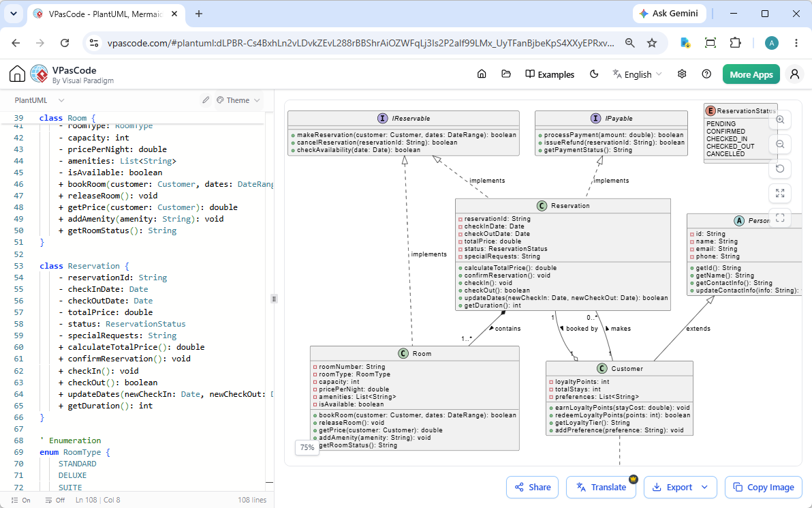Click Ask Gemini button
Viewport: 812px width, 508px height.
[x=668, y=14]
